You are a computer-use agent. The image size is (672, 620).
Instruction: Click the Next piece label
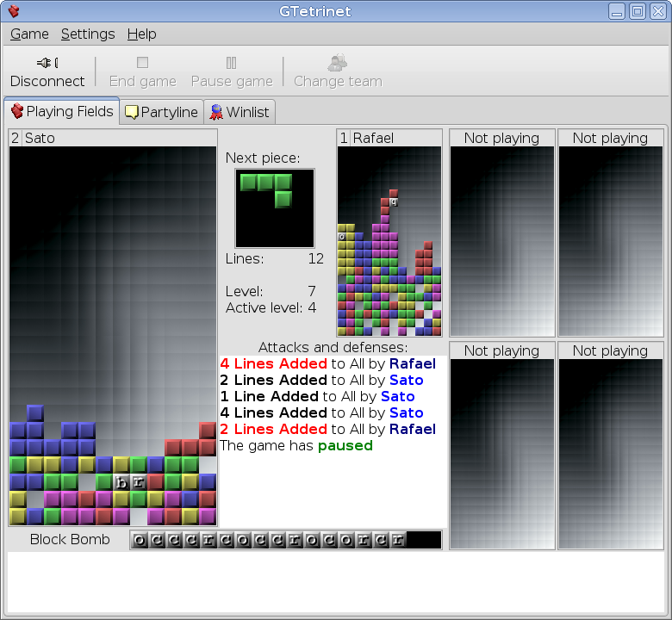[x=263, y=158]
